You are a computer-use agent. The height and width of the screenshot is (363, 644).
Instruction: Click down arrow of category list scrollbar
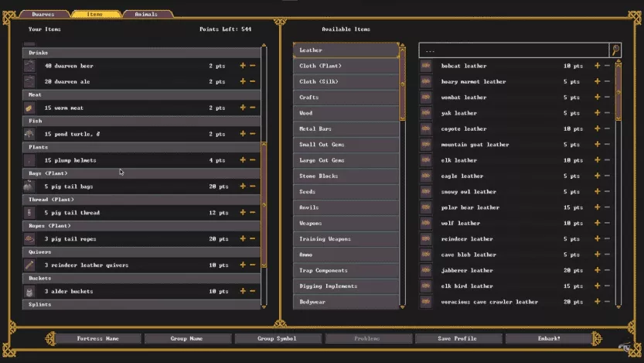[403, 306]
